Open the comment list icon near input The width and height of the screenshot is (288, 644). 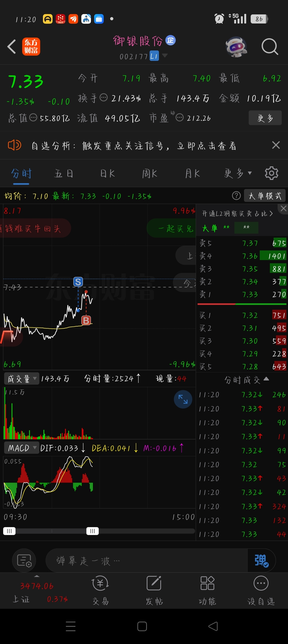pyautogui.click(x=24, y=560)
